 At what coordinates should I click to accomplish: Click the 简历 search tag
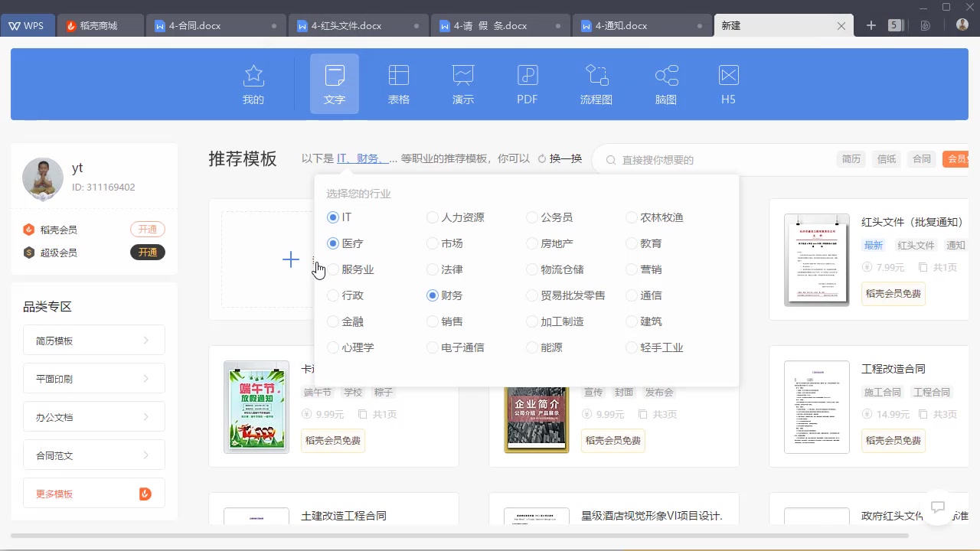[851, 159]
